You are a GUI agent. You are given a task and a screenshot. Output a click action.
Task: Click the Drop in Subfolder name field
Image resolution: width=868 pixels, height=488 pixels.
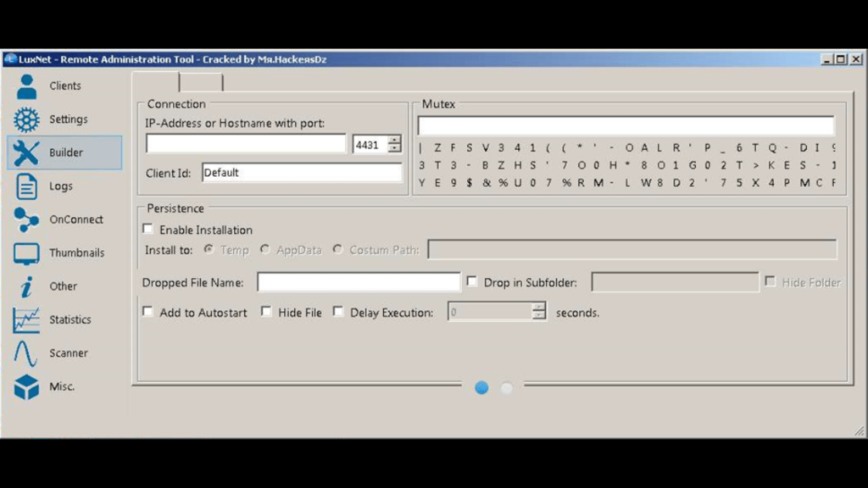point(675,282)
